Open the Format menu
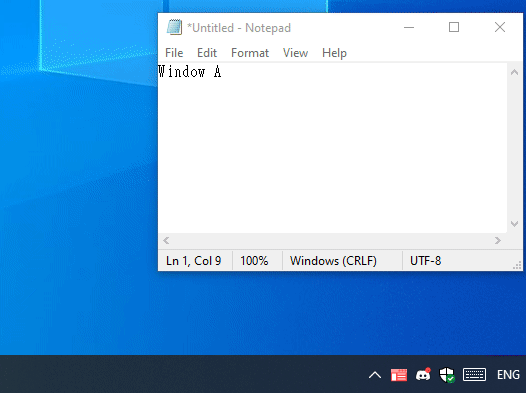Image resolution: width=526 pixels, height=393 pixels. (250, 53)
